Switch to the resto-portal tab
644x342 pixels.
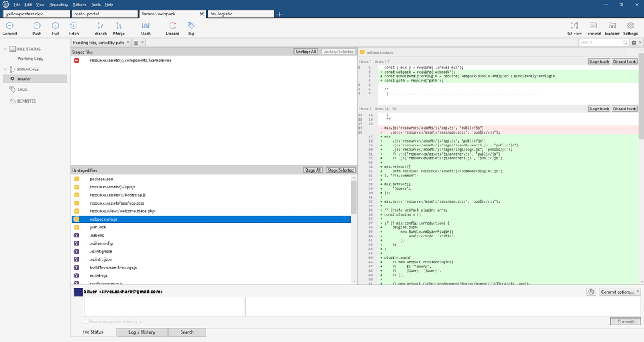point(104,14)
